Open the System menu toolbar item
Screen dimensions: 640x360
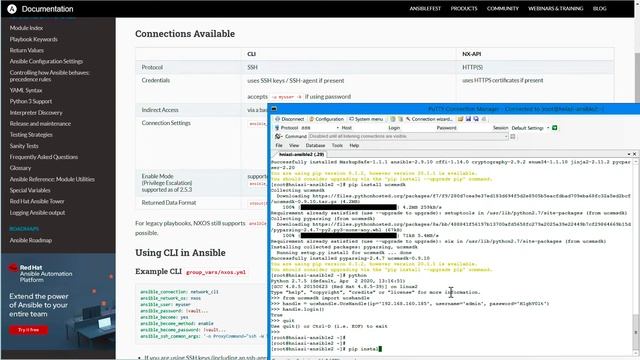pos(366,119)
